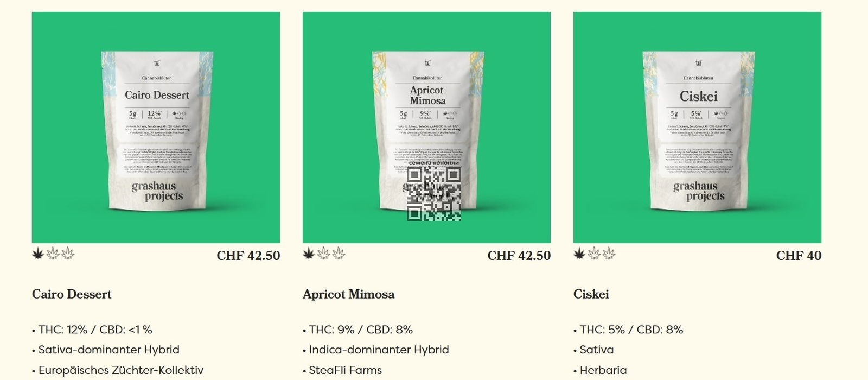Click third outlined leaf under Cairo Dessert

[x=68, y=253]
